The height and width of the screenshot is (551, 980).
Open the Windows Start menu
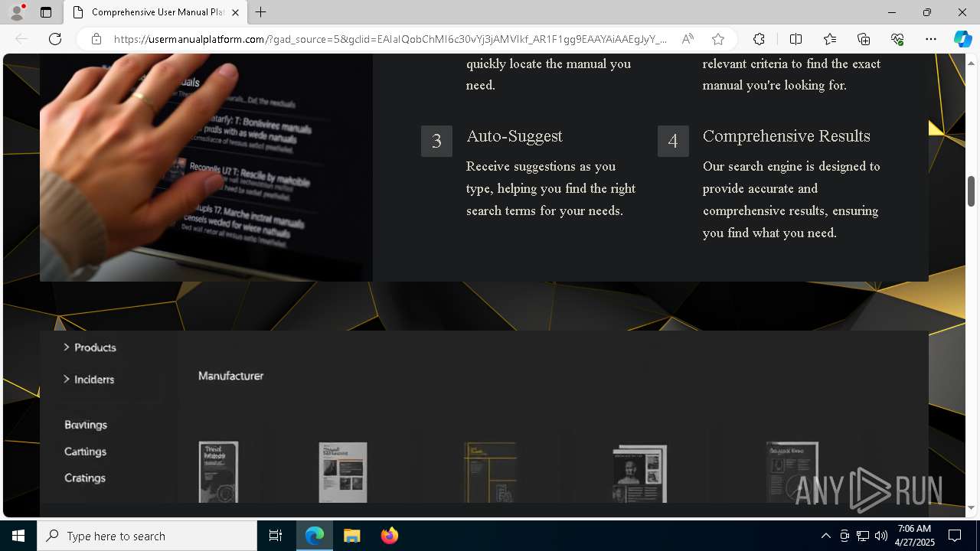[x=18, y=536]
